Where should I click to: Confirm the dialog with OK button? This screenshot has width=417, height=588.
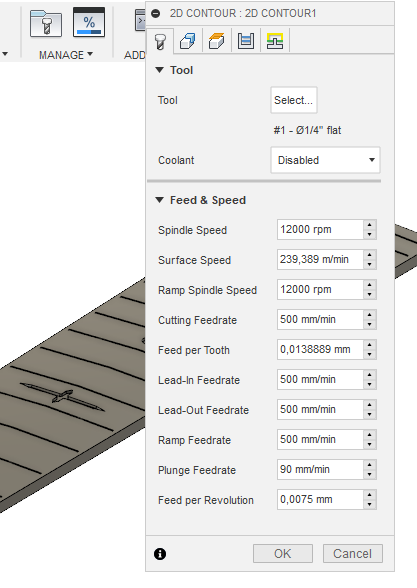coord(283,554)
